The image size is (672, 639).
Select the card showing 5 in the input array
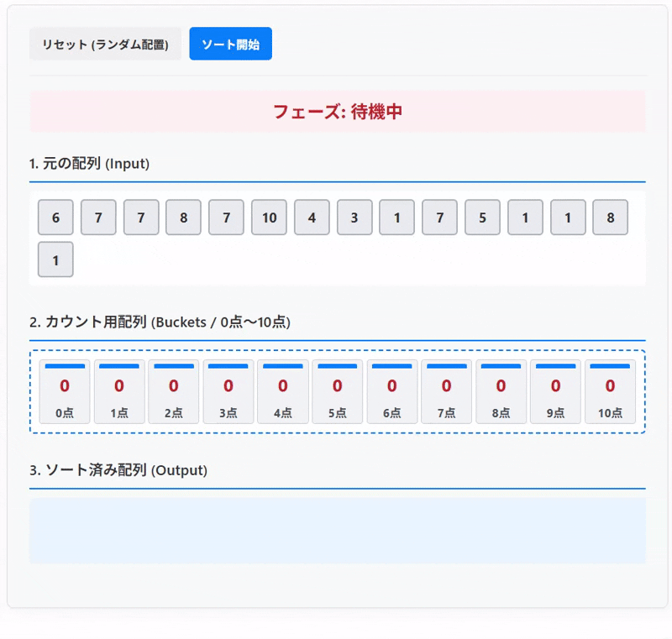coord(482,217)
